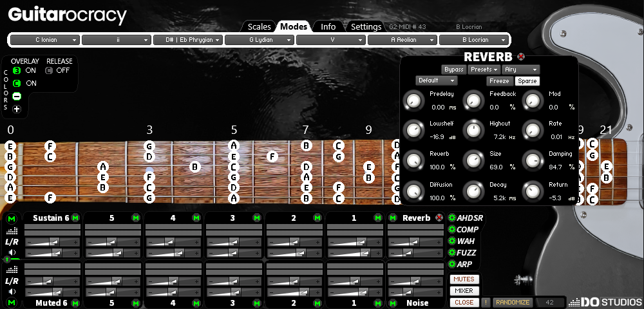Click Sustain 6 pan slider
This screenshot has width=644, height=309.
click(x=53, y=242)
